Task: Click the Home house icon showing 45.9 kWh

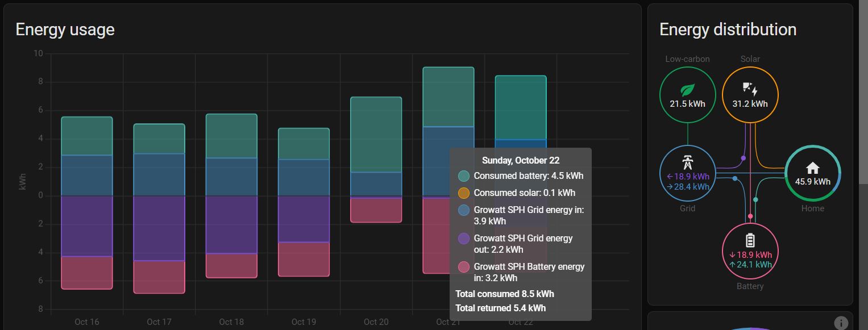Action: coord(813,166)
